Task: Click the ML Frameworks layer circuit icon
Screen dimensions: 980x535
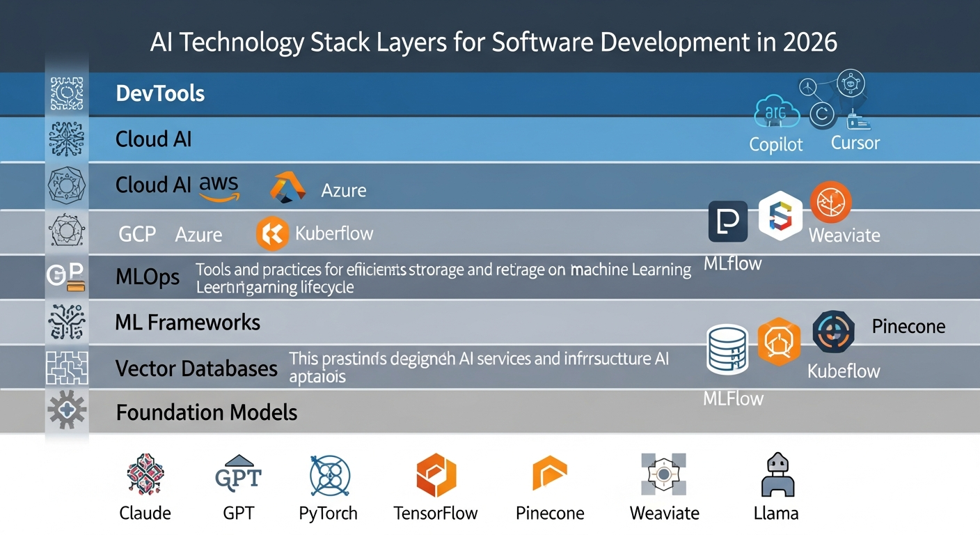Action: 67,323
